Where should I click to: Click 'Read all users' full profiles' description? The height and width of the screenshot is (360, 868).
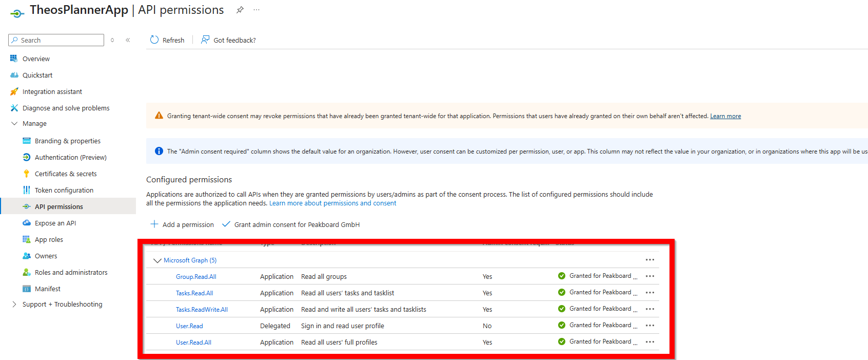coord(339,343)
